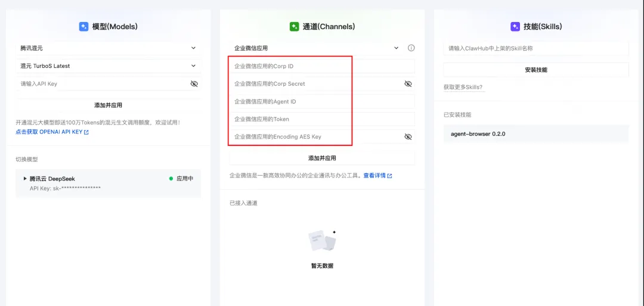
Task: Click the purple Skills header icon
Action: (515, 27)
